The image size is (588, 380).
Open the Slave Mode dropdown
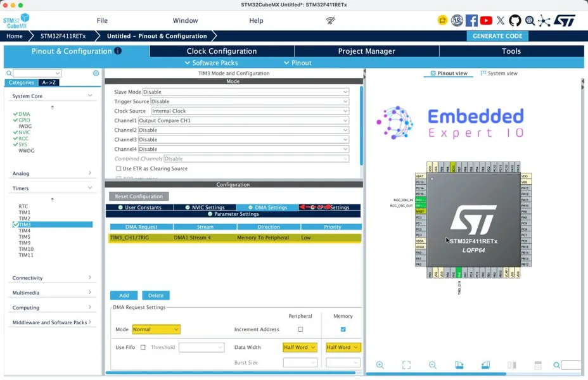point(246,92)
